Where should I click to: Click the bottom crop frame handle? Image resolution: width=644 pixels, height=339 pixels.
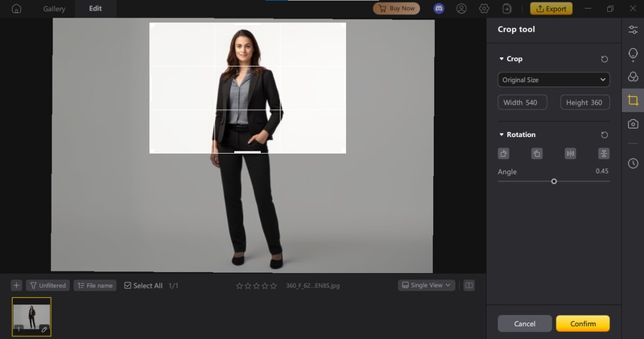click(247, 152)
